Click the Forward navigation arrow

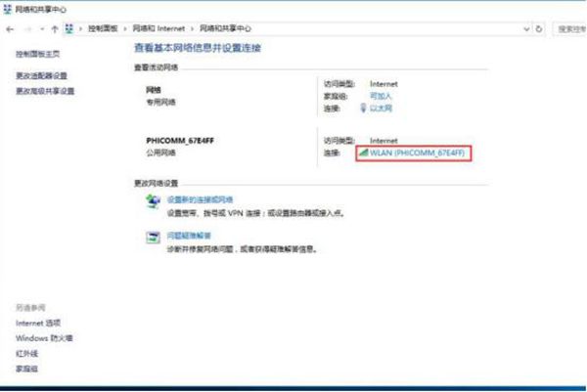pos(25,30)
